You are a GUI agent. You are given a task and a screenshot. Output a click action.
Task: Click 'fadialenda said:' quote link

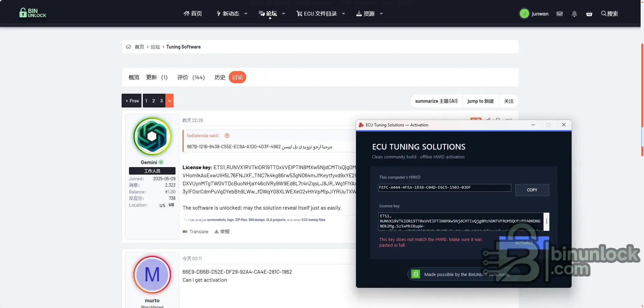coord(203,135)
